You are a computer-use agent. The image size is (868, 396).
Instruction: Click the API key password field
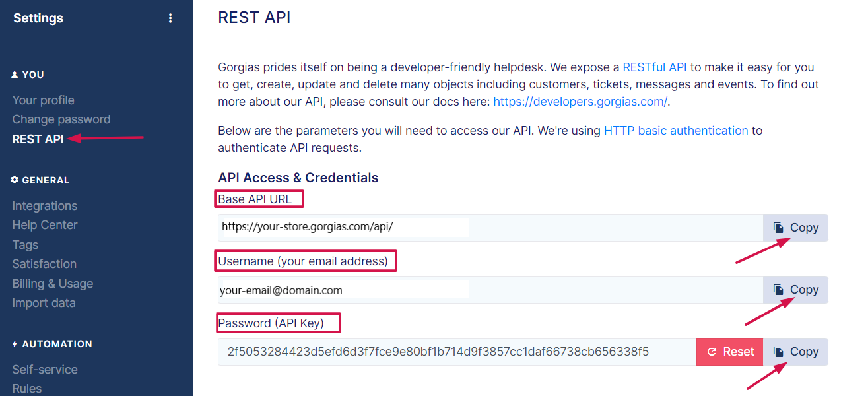click(457, 352)
